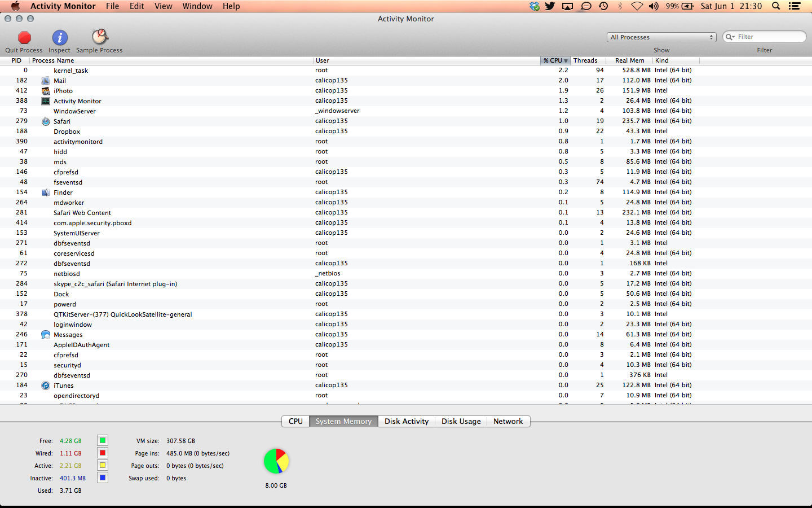This screenshot has height=508, width=812.
Task: Click the battery status icon
Action: tap(688, 6)
